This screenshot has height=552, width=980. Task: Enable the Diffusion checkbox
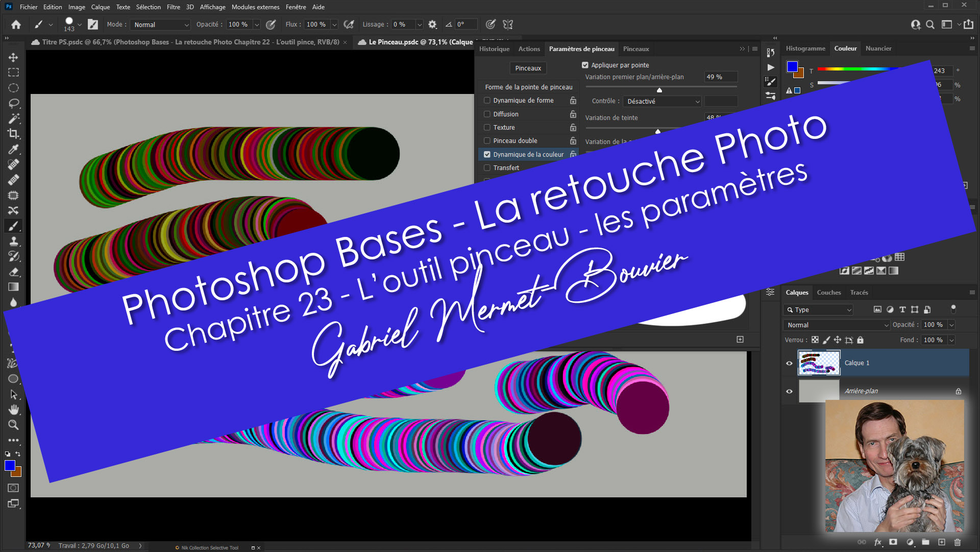(487, 114)
